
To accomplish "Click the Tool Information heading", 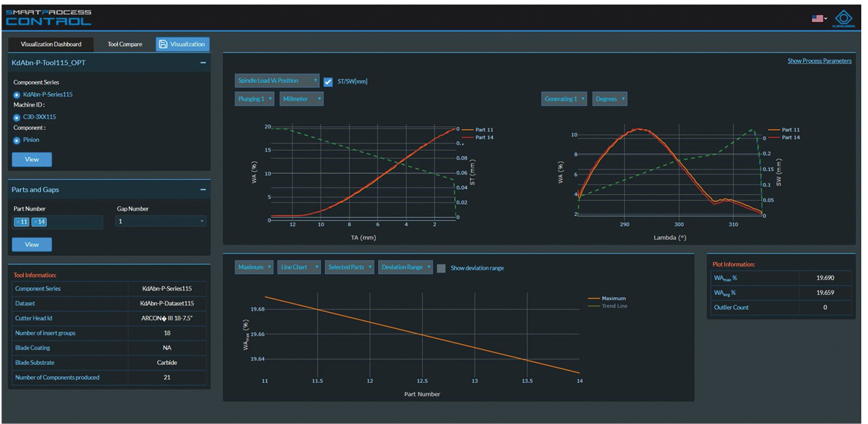I will coord(36,275).
